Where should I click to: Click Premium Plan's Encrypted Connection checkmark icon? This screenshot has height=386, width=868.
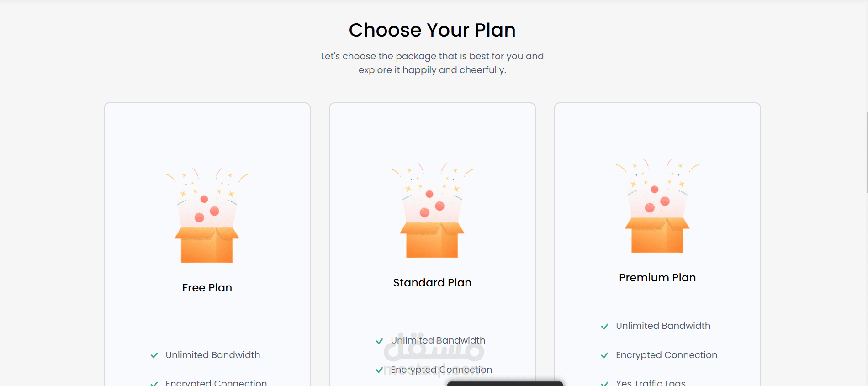coord(604,355)
